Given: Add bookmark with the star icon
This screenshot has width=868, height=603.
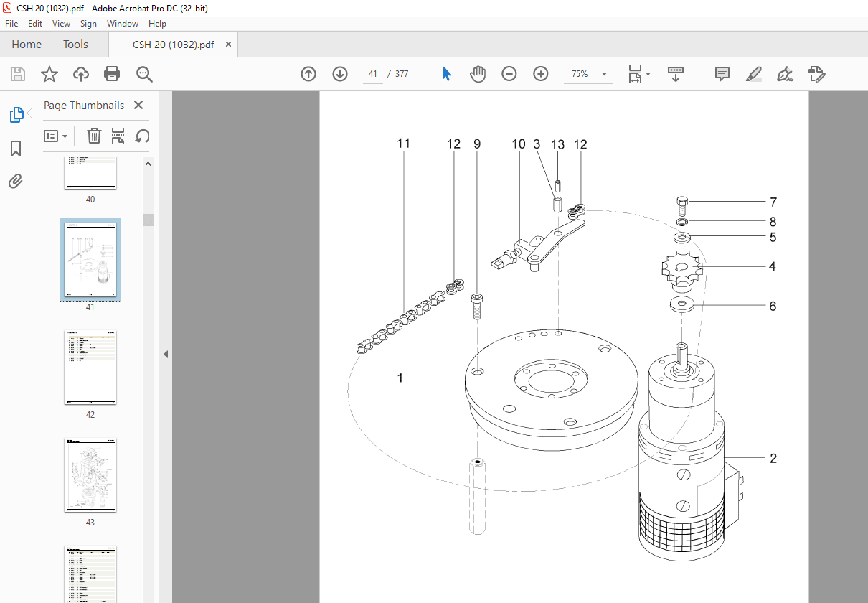Looking at the screenshot, I should (x=49, y=74).
